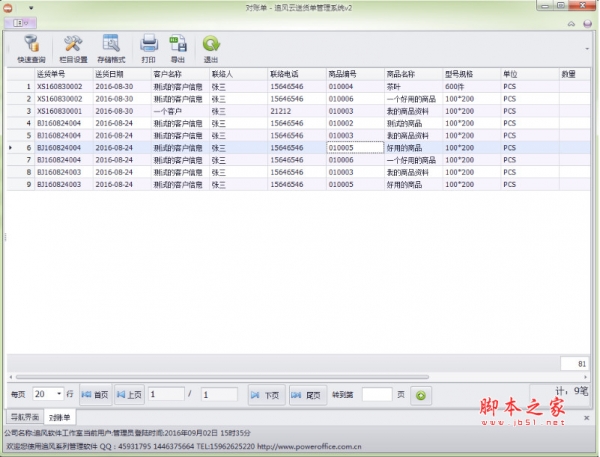Collapse the ribbon with the up chevron
Image resolution: width=600 pixels, height=457 pixels.
pyautogui.click(x=571, y=24)
